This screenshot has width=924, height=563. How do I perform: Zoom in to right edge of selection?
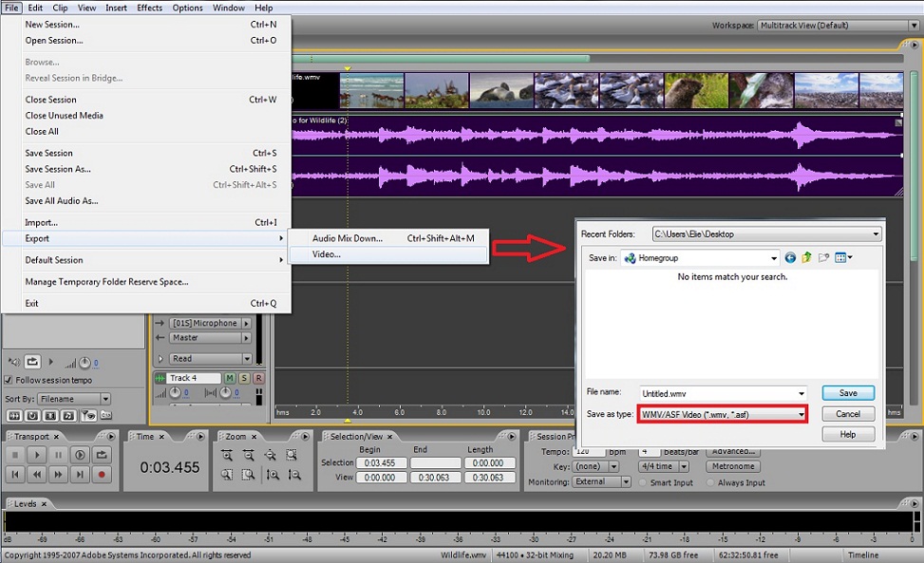(x=249, y=474)
